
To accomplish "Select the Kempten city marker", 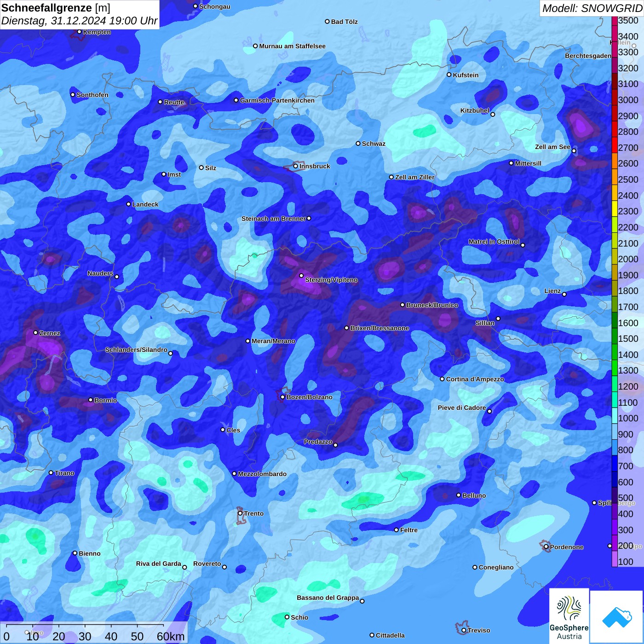I will pyautogui.click(x=79, y=32).
